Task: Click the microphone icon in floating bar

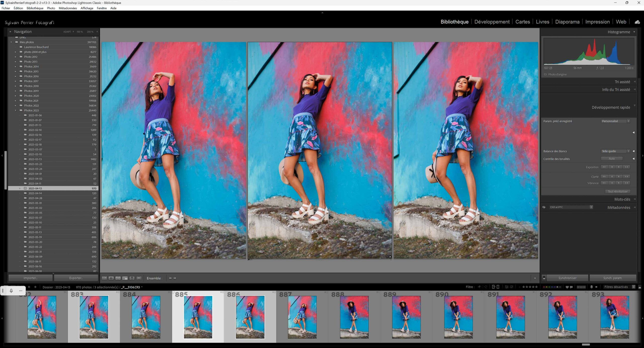Action: click(x=11, y=291)
